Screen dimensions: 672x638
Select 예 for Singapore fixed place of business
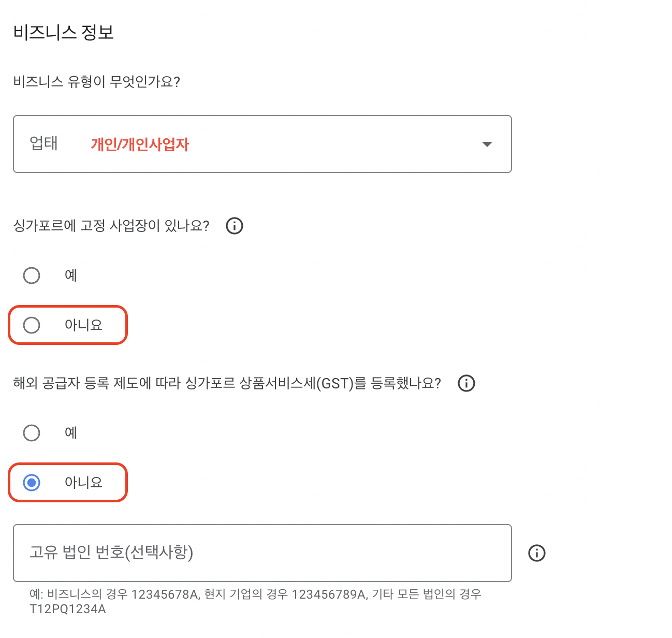point(32,275)
